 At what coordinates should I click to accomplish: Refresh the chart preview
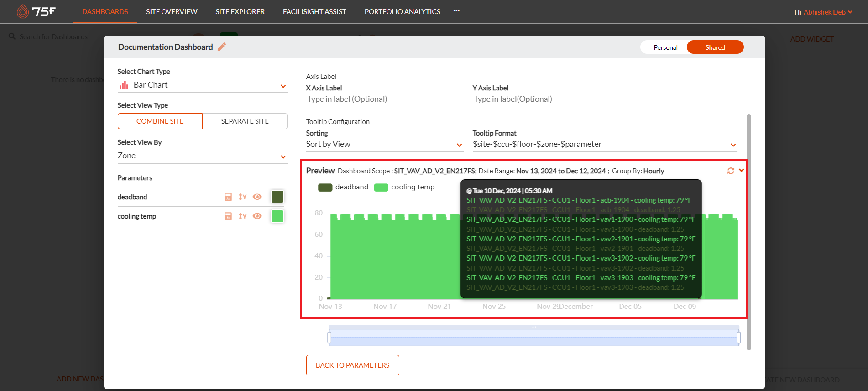(x=731, y=171)
